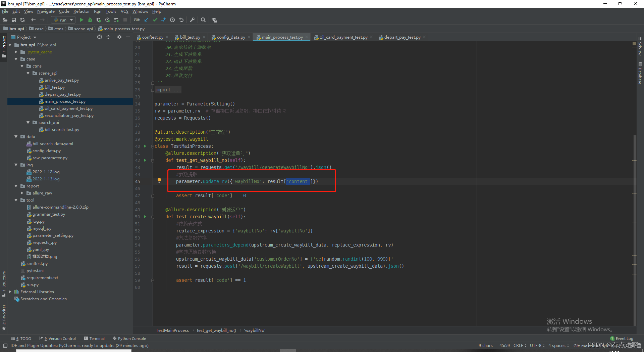Run with coverage using the shield icon
This screenshot has height=352, width=644.
[99, 20]
